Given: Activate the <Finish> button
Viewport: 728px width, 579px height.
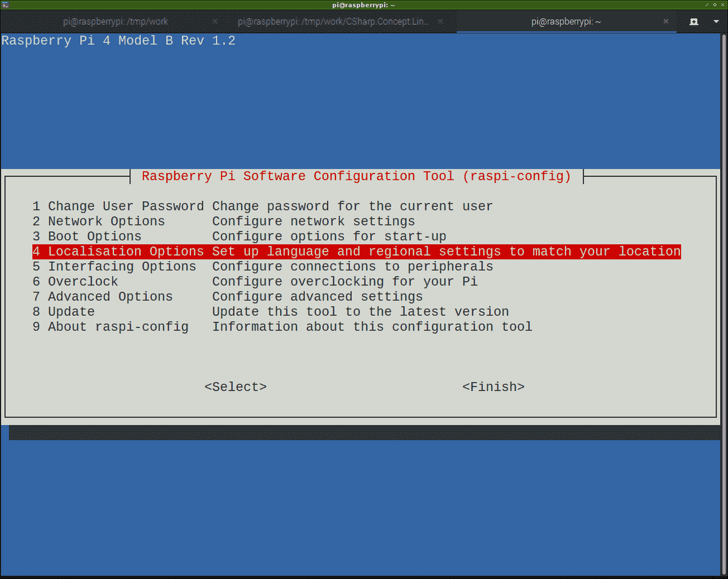Looking at the screenshot, I should click(x=493, y=387).
